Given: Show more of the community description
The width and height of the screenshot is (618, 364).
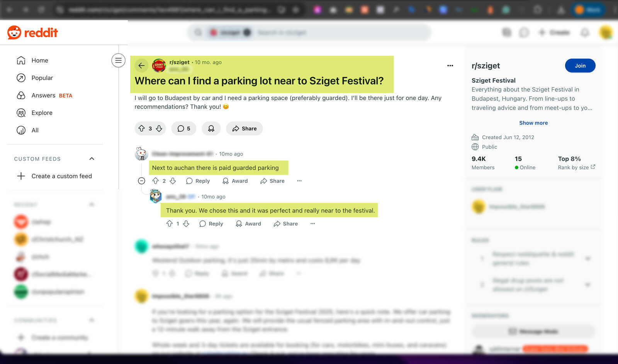Looking at the screenshot, I should click(x=533, y=123).
